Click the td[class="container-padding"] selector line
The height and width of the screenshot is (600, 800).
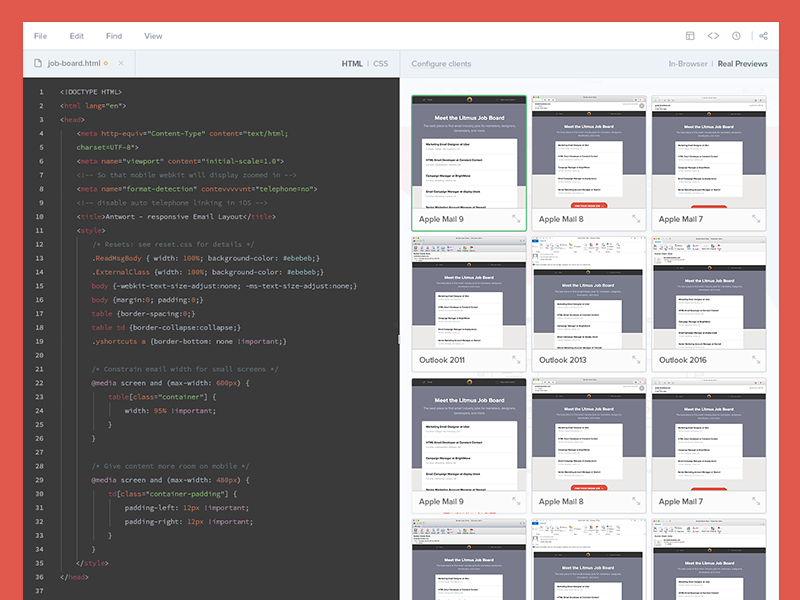[x=172, y=494]
